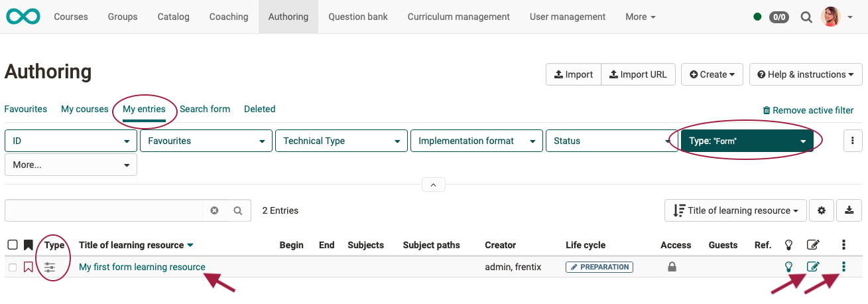868x304 pixels.
Task: Open Question bank in top navigation
Action: point(358,17)
